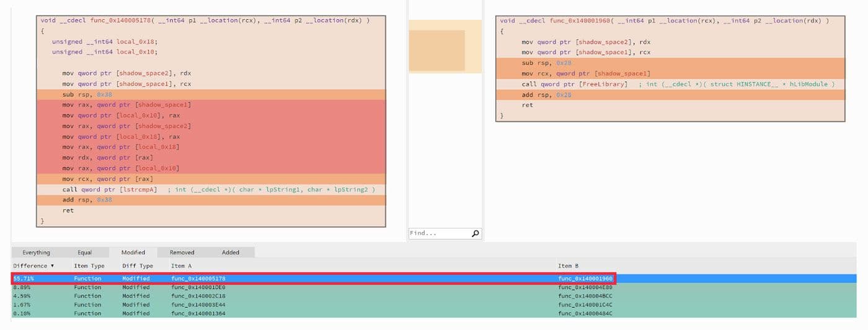
Task: Click the Find input field
Action: (440, 233)
